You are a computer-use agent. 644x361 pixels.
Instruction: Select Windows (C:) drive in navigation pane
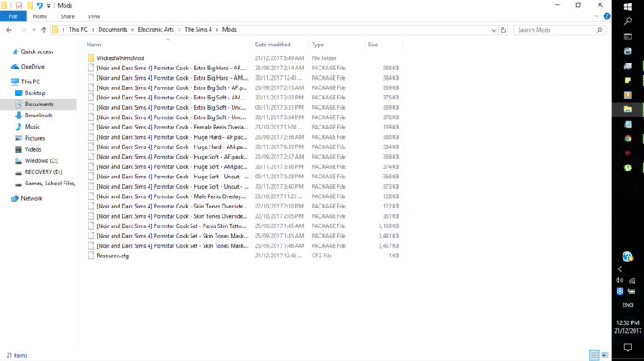pyautogui.click(x=41, y=161)
